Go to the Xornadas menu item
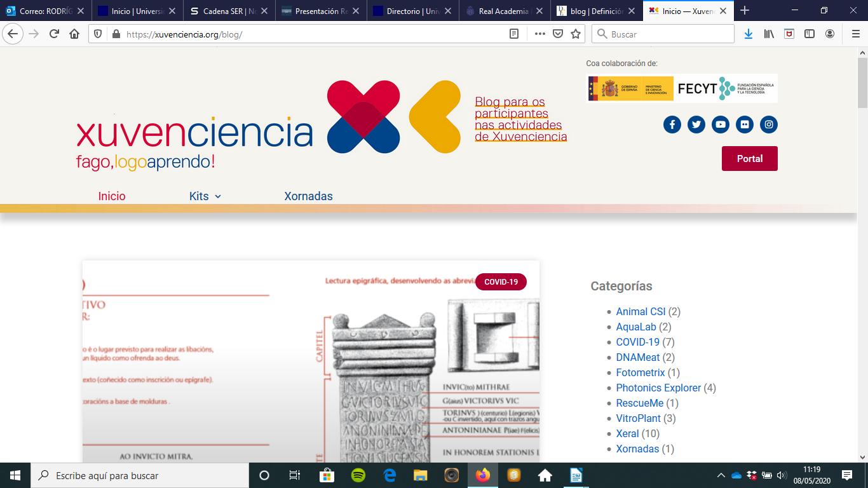Viewport: 868px width, 488px height. pos(308,196)
